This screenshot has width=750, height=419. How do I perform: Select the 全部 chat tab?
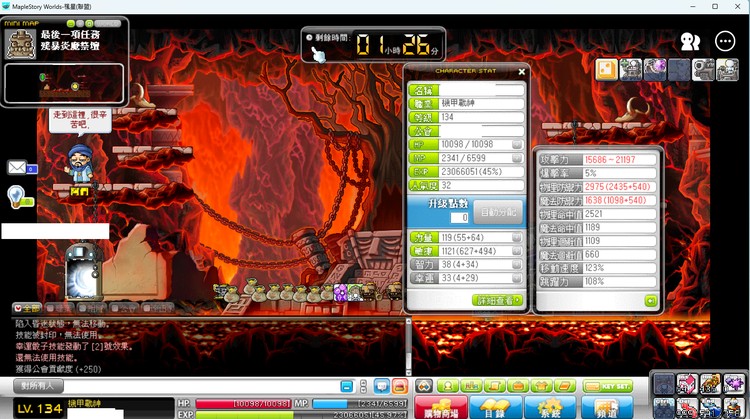click(27, 309)
